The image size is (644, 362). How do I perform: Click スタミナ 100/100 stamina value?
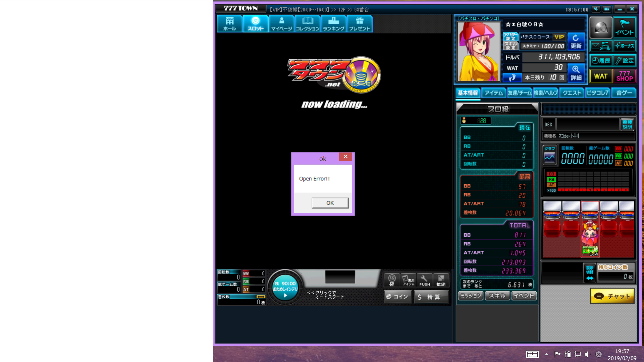pos(543,46)
